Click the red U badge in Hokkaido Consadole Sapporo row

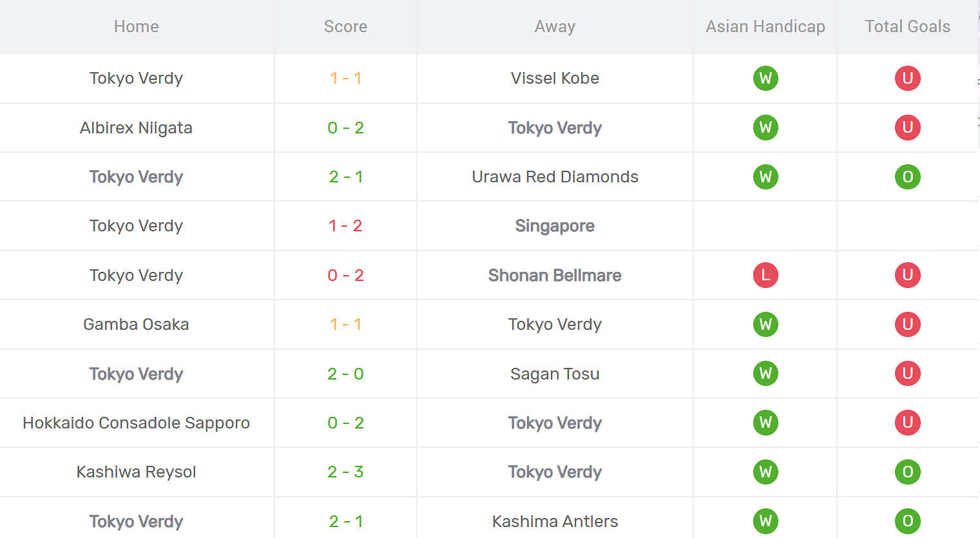point(907,423)
